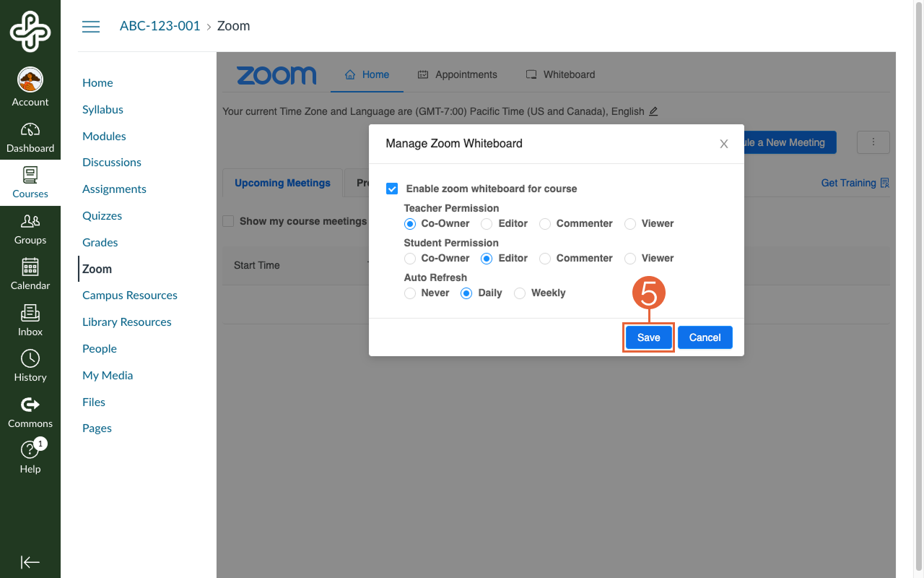This screenshot has width=924, height=578.
Task: Open Discussions in course menu
Action: [112, 163]
